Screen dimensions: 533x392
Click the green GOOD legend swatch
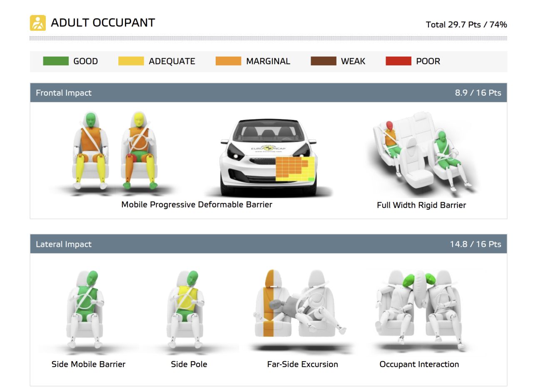(x=56, y=61)
